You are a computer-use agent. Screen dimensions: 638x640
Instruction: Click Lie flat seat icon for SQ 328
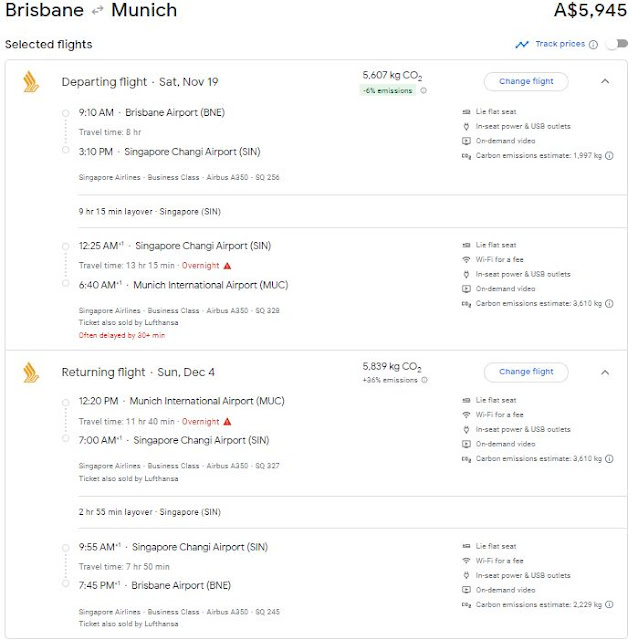[x=466, y=245]
